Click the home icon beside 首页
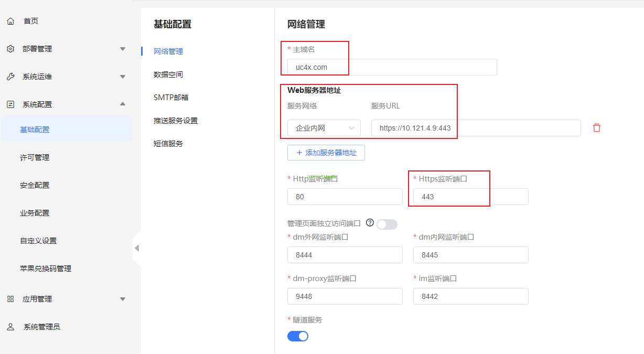Screen dimensions: 644x354 (10, 22)
